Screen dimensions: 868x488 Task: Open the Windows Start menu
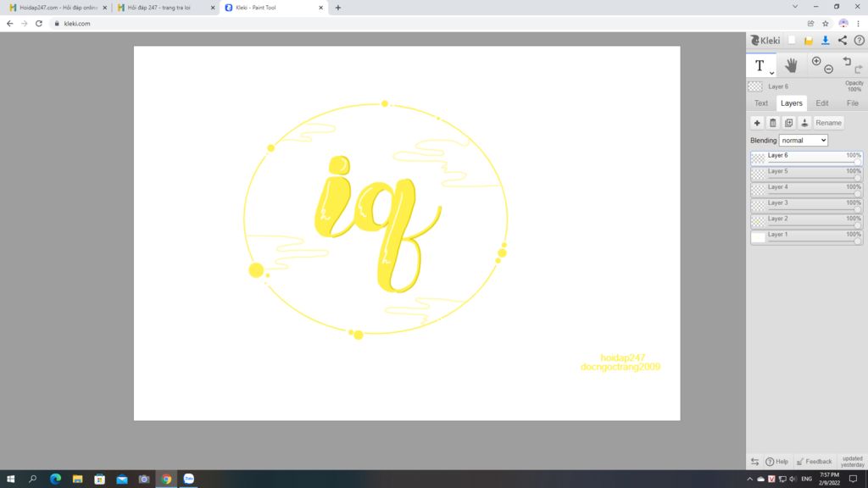pyautogui.click(x=10, y=480)
